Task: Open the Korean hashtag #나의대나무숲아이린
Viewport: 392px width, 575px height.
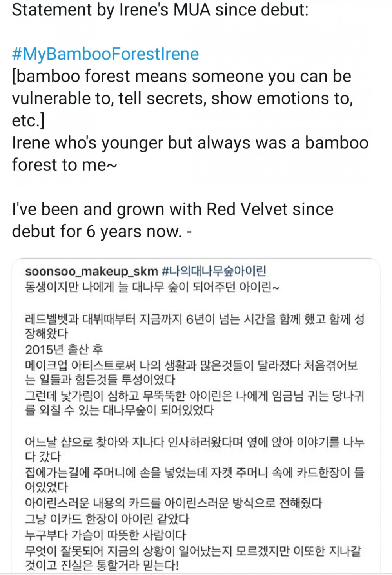Action: pos(214,271)
